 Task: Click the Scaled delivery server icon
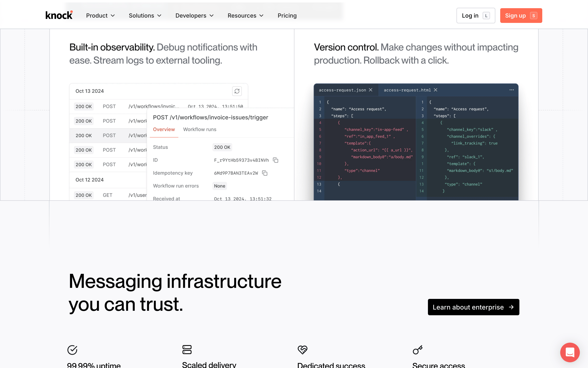187,350
